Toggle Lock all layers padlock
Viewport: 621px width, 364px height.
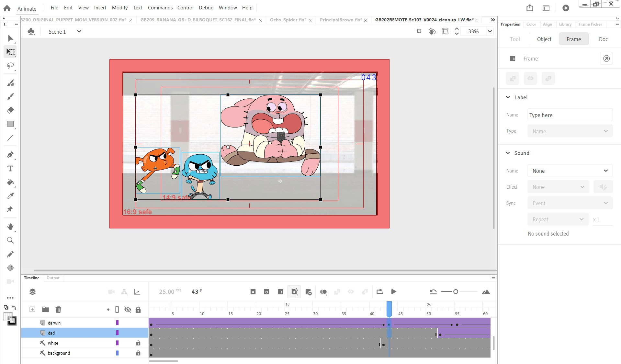[x=138, y=310]
